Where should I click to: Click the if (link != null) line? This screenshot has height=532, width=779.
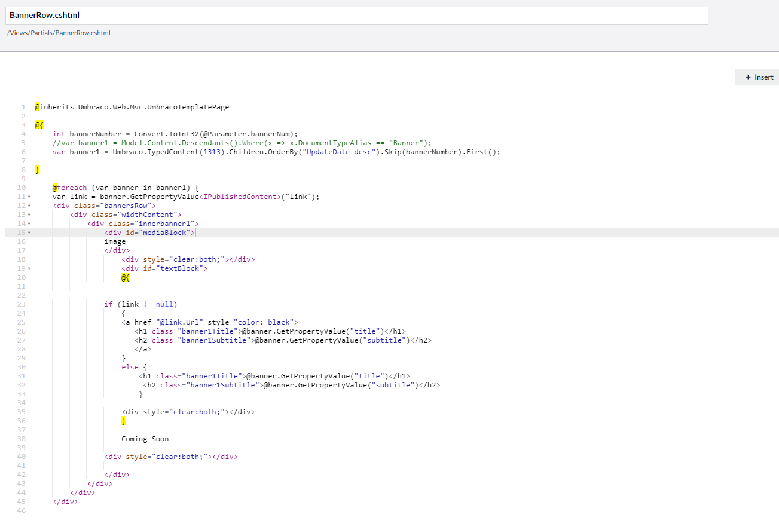point(140,304)
